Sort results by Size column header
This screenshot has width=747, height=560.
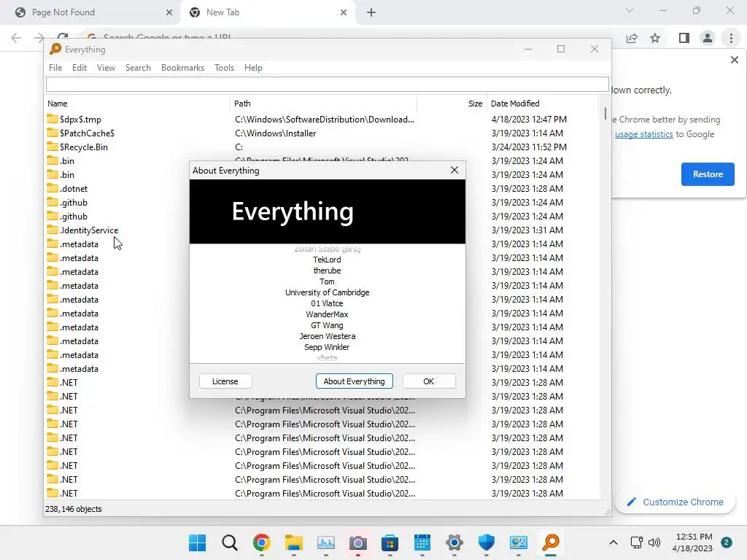pyautogui.click(x=452, y=104)
